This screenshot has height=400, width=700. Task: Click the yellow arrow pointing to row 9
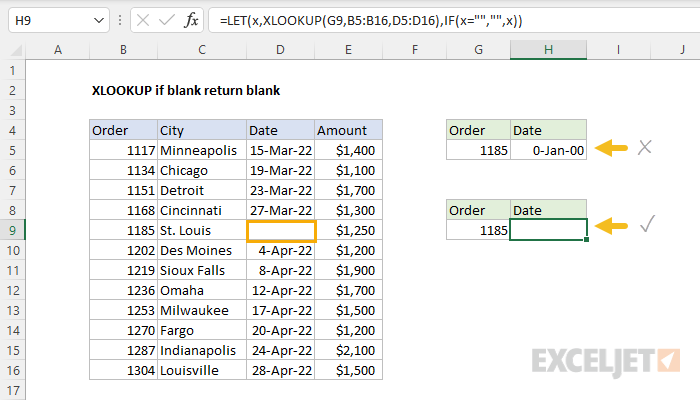(x=612, y=228)
